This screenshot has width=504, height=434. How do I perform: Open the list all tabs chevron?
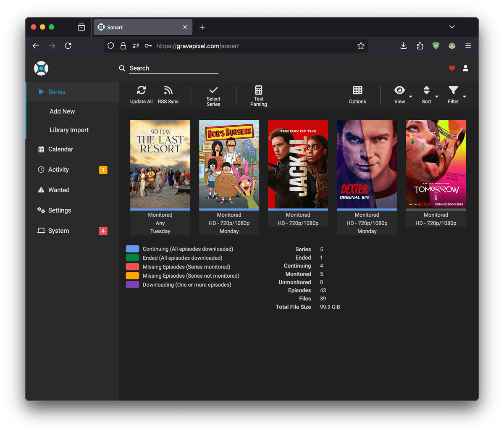click(x=452, y=27)
